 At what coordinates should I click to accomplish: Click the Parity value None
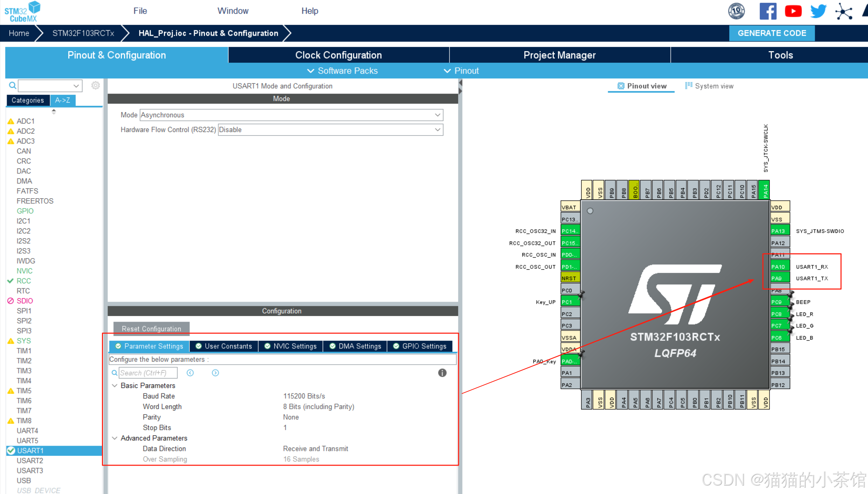[291, 417]
